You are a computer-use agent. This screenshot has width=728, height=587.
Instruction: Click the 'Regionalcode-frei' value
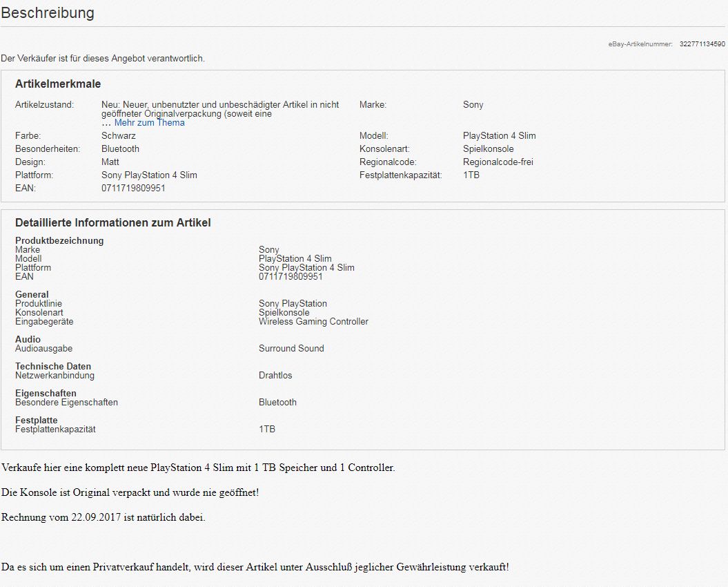tap(498, 162)
